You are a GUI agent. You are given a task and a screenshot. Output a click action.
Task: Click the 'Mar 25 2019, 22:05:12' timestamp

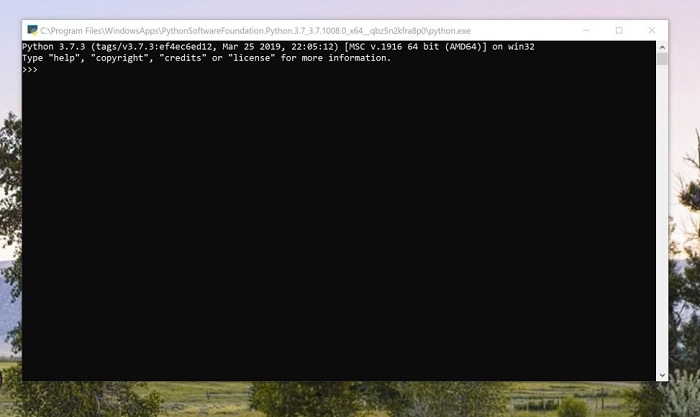pyautogui.click(x=281, y=46)
